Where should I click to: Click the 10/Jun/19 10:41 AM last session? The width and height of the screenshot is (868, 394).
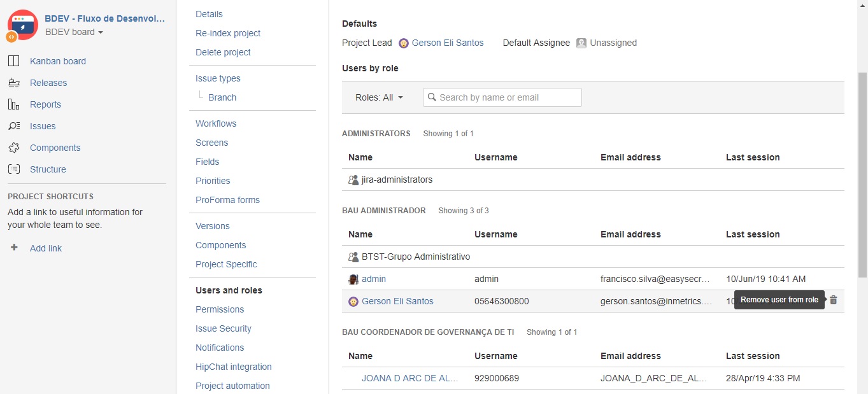point(766,279)
